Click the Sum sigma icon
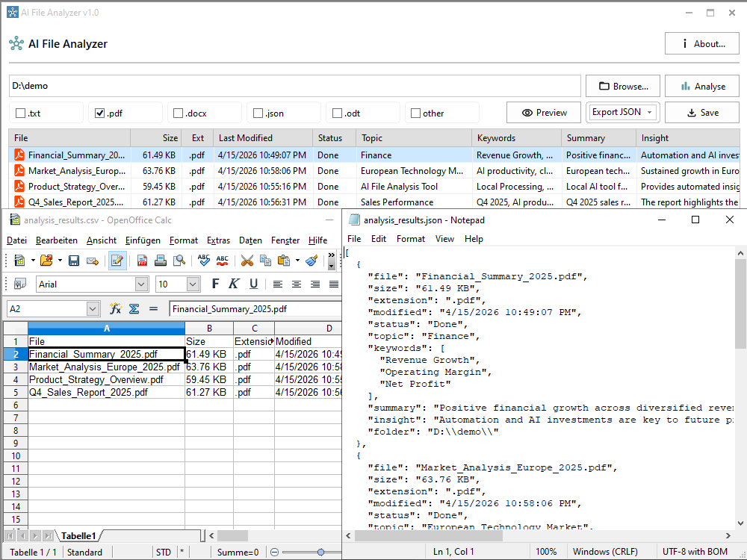The image size is (747, 560). 134,308
